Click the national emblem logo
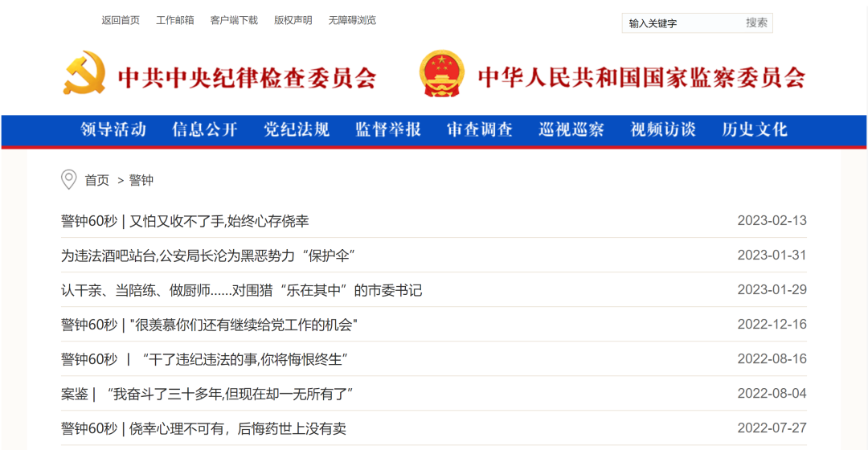The width and height of the screenshot is (868, 450). (x=441, y=74)
